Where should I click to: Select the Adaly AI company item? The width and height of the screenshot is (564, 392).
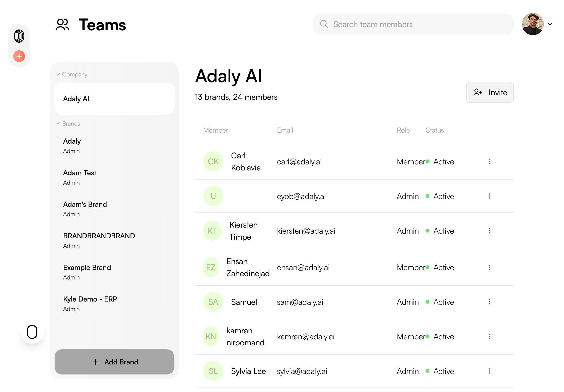pos(114,99)
